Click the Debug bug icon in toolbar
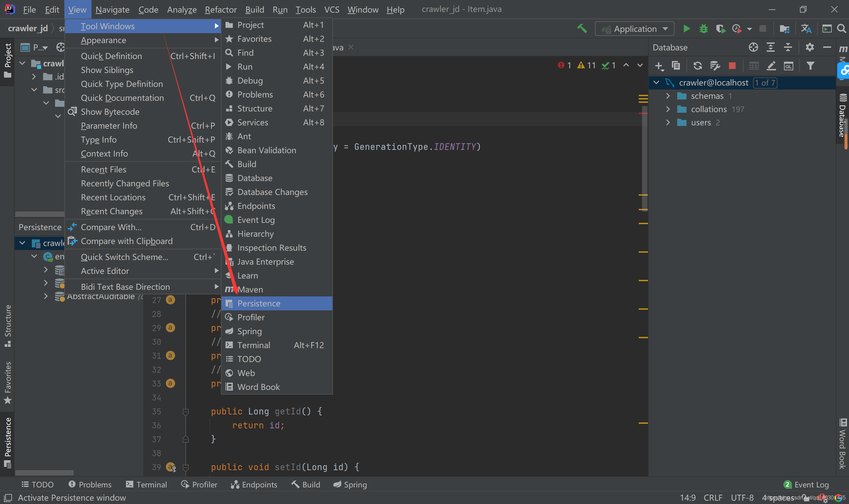The image size is (849, 504). (x=703, y=29)
